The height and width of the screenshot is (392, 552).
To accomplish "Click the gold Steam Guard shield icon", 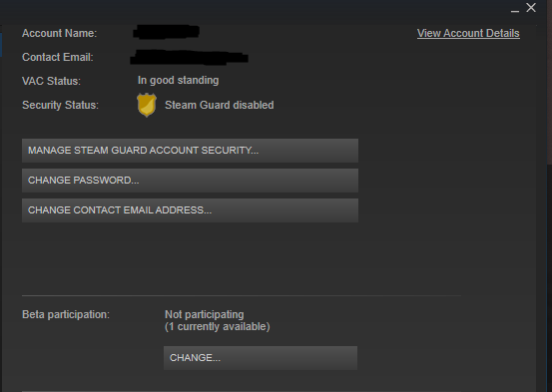I will 147,105.
